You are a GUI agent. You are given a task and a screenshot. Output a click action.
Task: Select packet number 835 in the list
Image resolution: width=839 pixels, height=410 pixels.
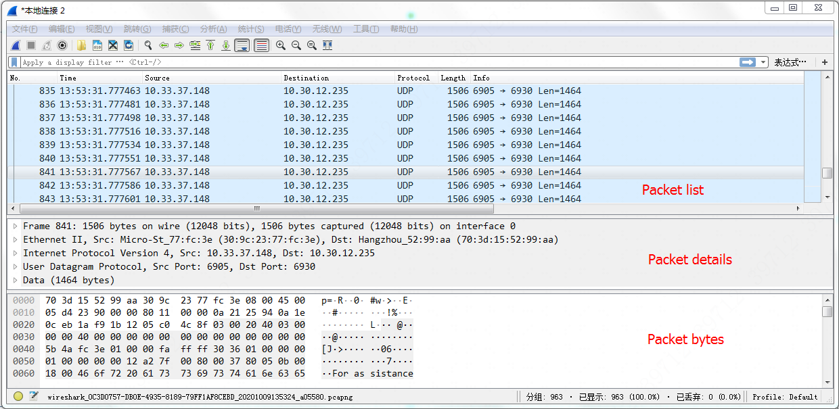[406, 91]
